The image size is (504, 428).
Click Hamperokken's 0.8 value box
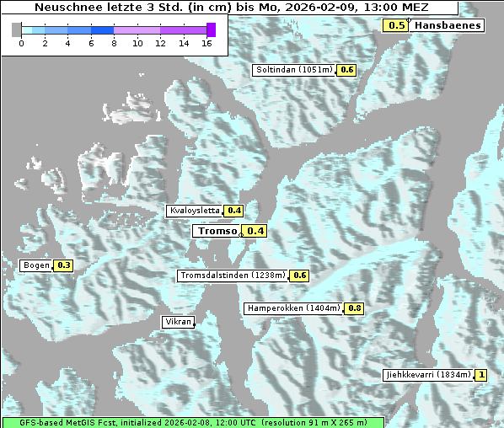[354, 308]
